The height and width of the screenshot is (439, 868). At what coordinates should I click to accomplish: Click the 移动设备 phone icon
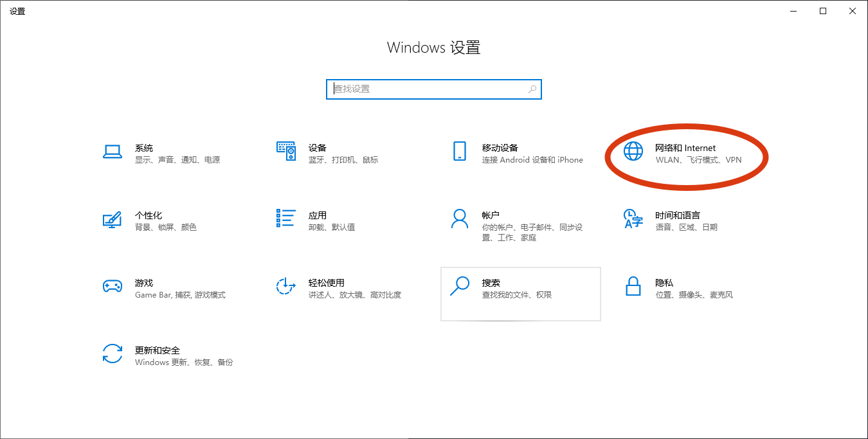click(x=459, y=151)
